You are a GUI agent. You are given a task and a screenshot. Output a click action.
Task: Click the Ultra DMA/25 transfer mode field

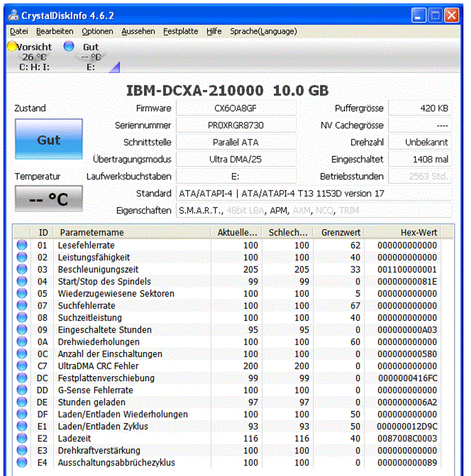point(235,159)
